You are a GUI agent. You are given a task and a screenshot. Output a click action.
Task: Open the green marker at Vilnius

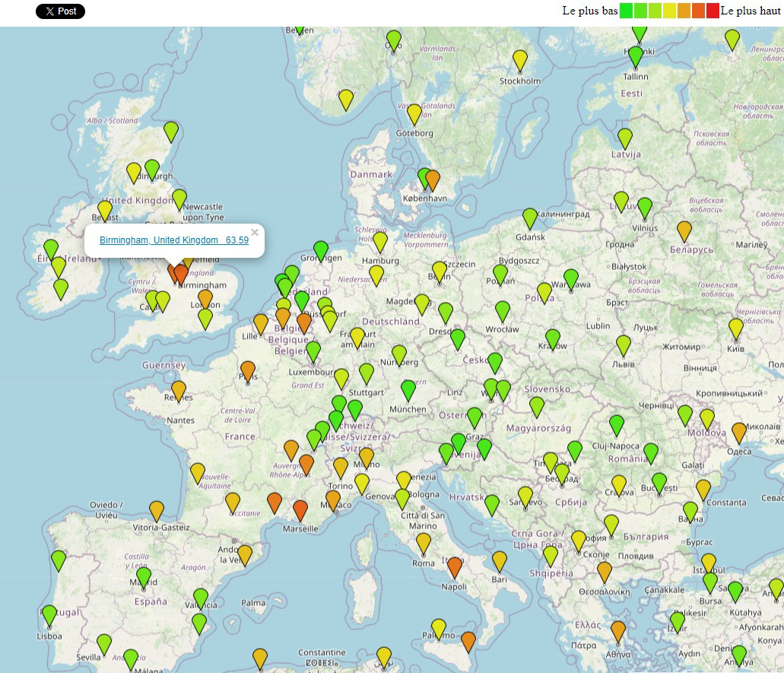pyautogui.click(x=645, y=207)
